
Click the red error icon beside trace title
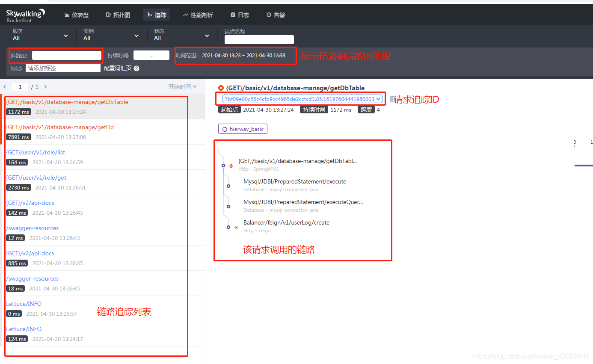tap(221, 88)
